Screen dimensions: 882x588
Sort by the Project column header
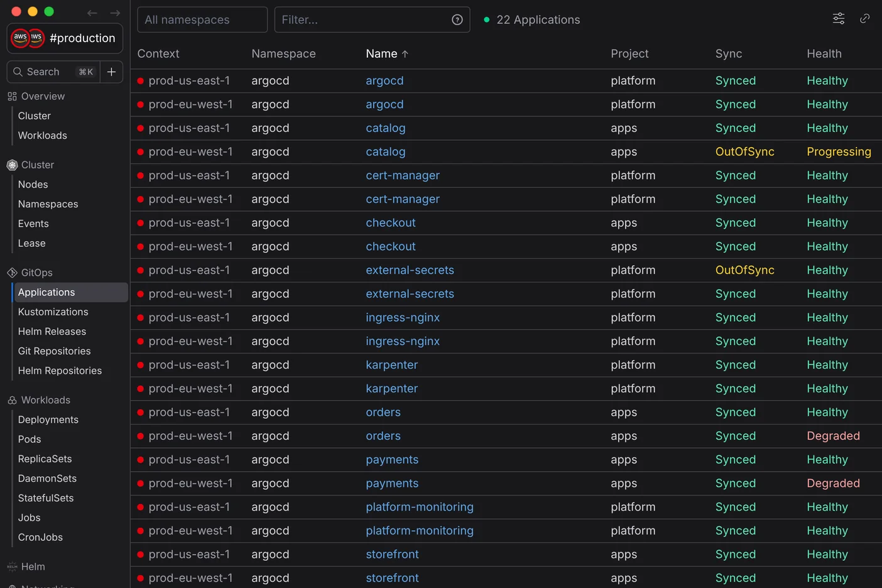click(629, 54)
